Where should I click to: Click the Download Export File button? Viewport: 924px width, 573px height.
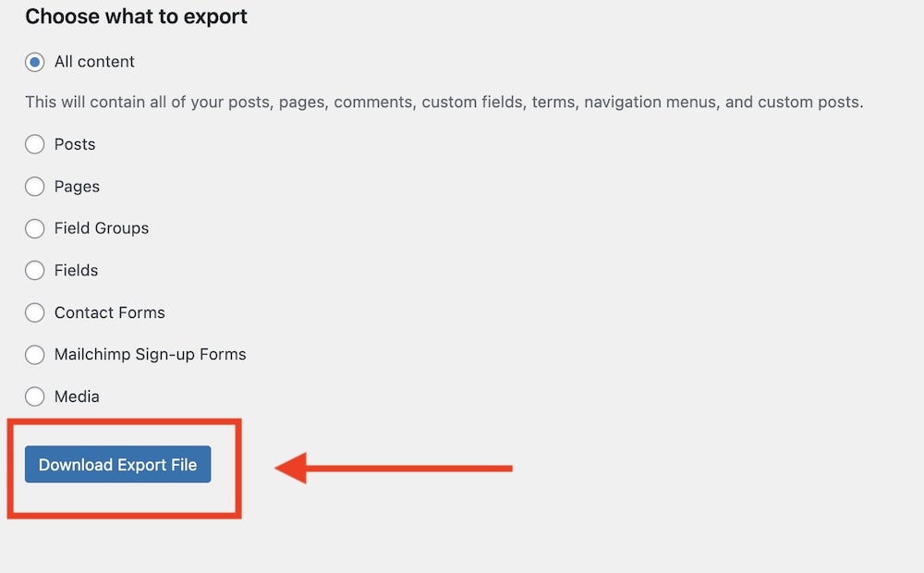point(117,465)
